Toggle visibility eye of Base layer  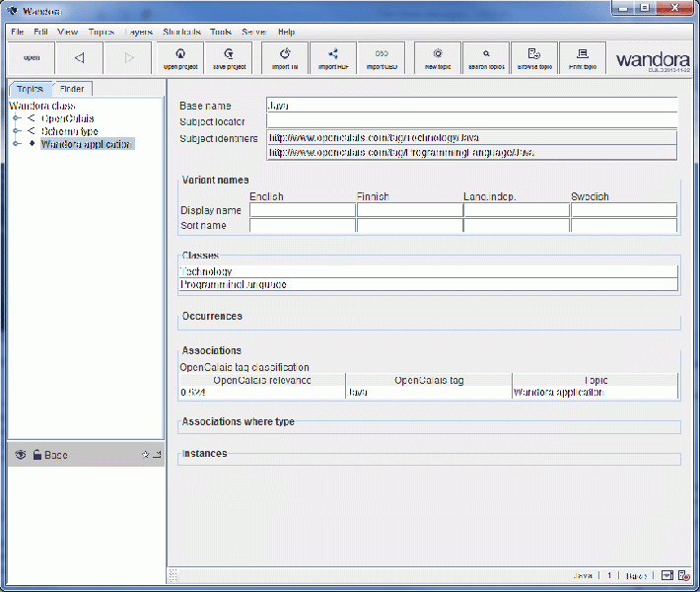(20, 455)
